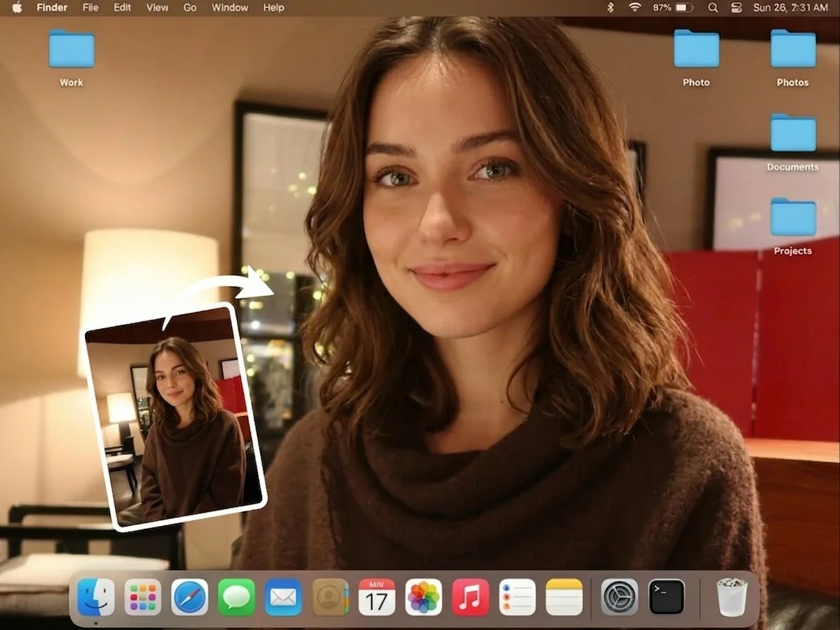Open Calendar showing 17
840x630 pixels.
point(377,597)
